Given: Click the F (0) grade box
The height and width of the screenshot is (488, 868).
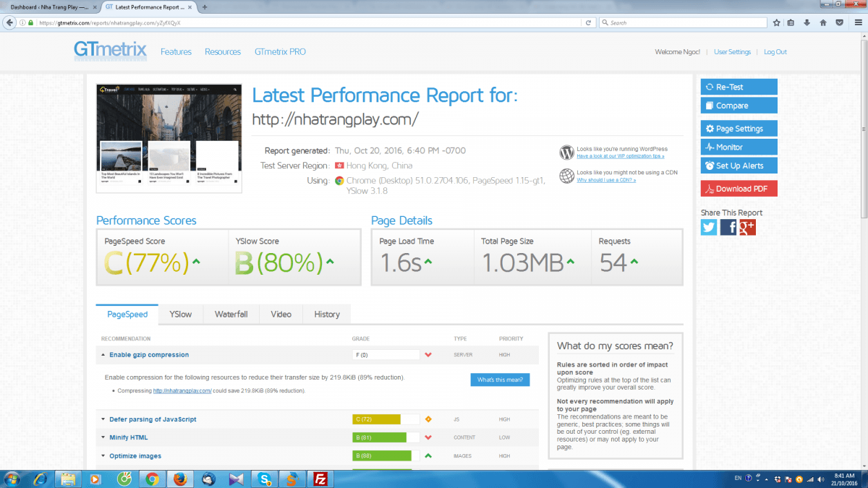Looking at the screenshot, I should (x=386, y=355).
